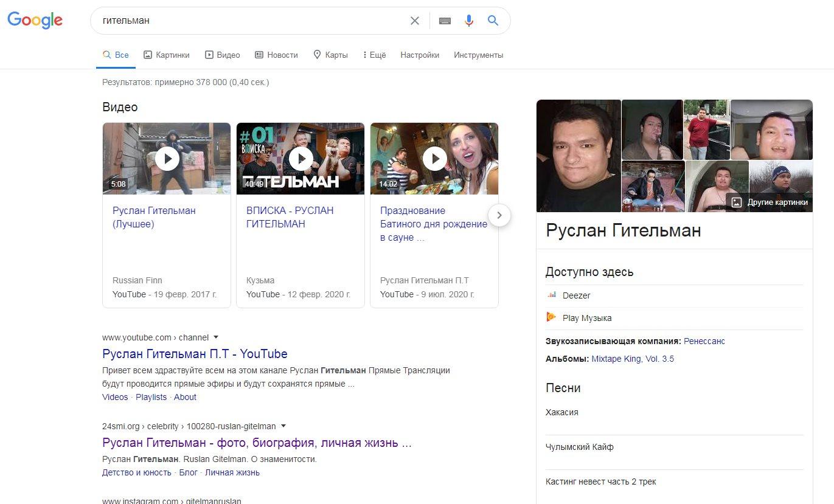Play the 5:08 Руслан Гительман (Лучшее) video
Image resolution: width=834 pixels, height=504 pixels.
[167, 159]
